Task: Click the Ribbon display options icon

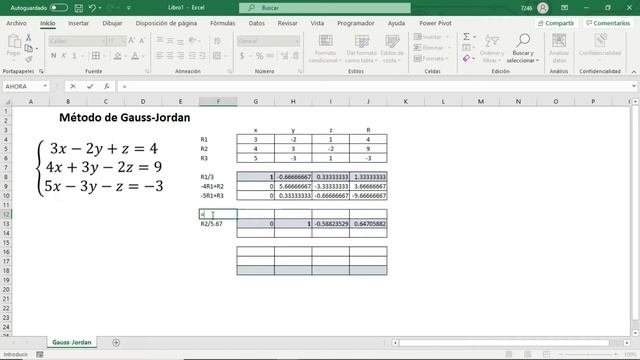Action: pyautogui.click(x=564, y=8)
